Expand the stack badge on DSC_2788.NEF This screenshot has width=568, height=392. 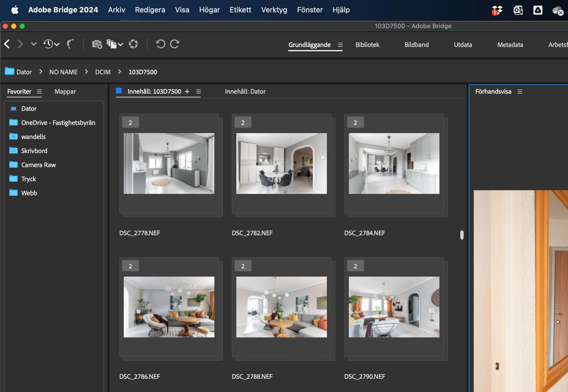click(243, 266)
